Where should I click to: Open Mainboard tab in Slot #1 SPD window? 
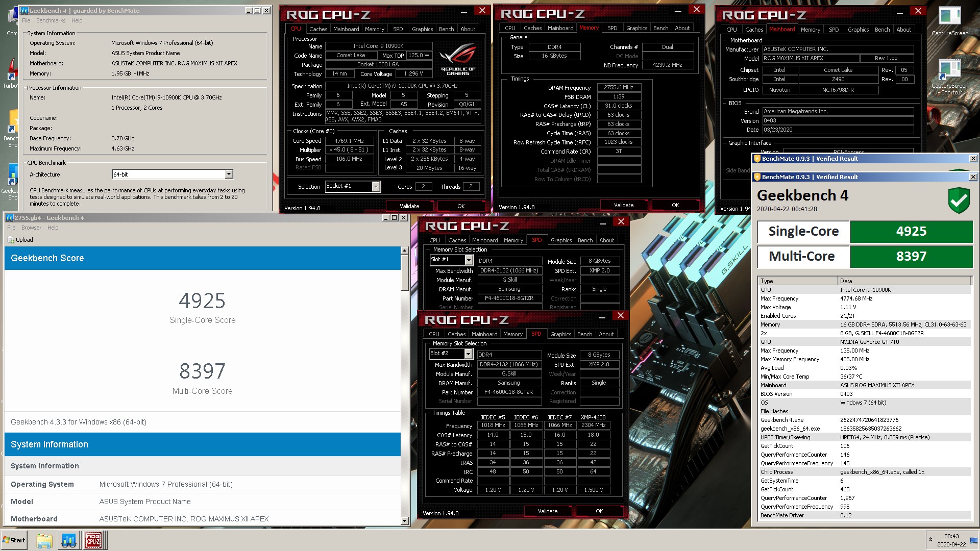[x=485, y=240]
